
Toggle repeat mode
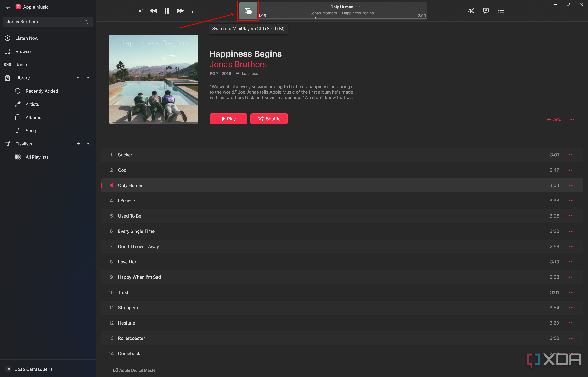(193, 11)
